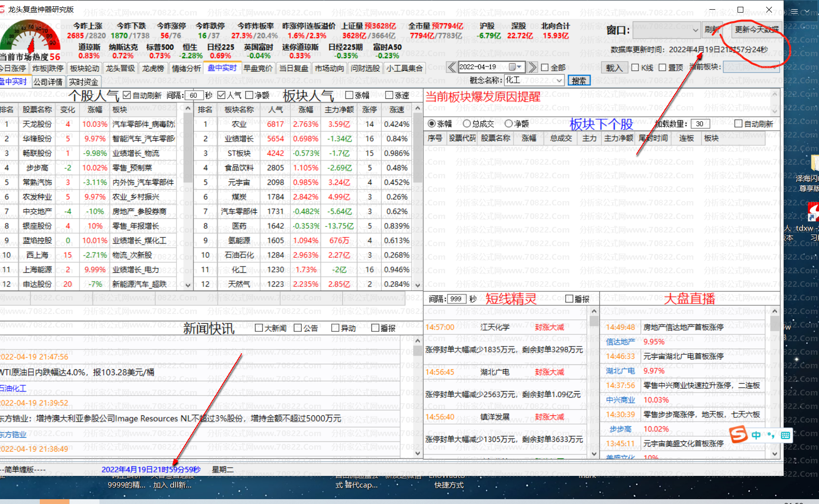Switch to the 板块轮动 tab
The height and width of the screenshot is (504, 819).
pyautogui.click(x=84, y=68)
